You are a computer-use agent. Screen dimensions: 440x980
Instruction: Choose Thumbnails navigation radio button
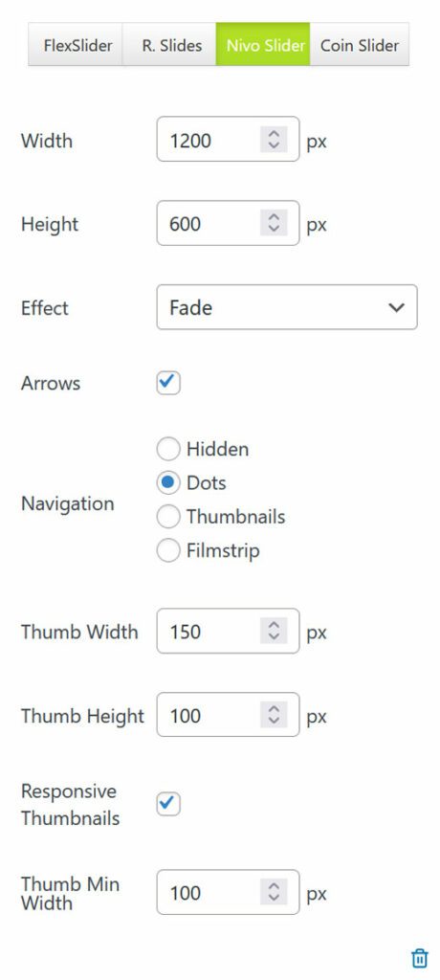coord(168,516)
